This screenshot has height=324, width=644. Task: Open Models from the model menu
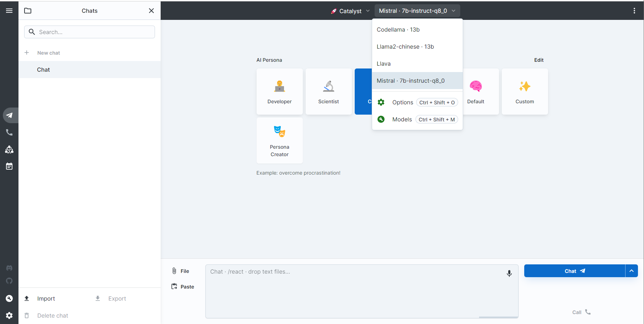[x=417, y=119]
